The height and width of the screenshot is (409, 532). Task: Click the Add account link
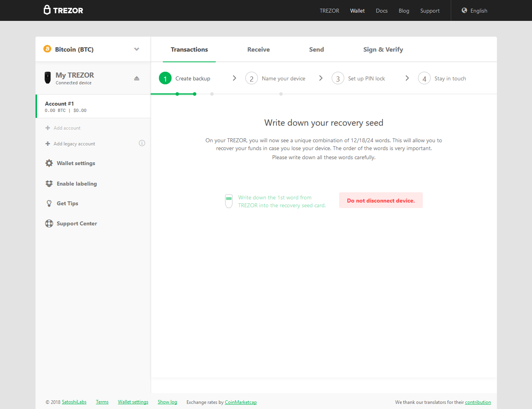[x=67, y=128]
